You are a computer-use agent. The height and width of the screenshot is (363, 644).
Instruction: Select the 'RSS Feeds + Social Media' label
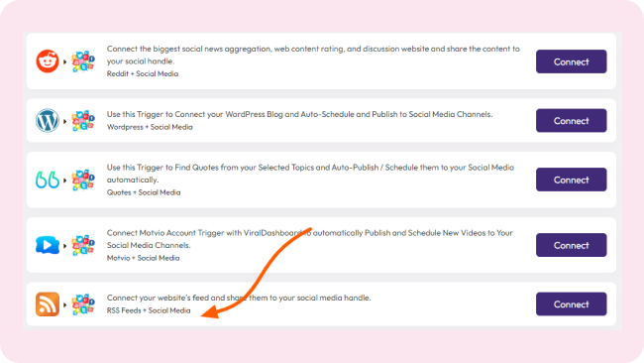coord(149,310)
